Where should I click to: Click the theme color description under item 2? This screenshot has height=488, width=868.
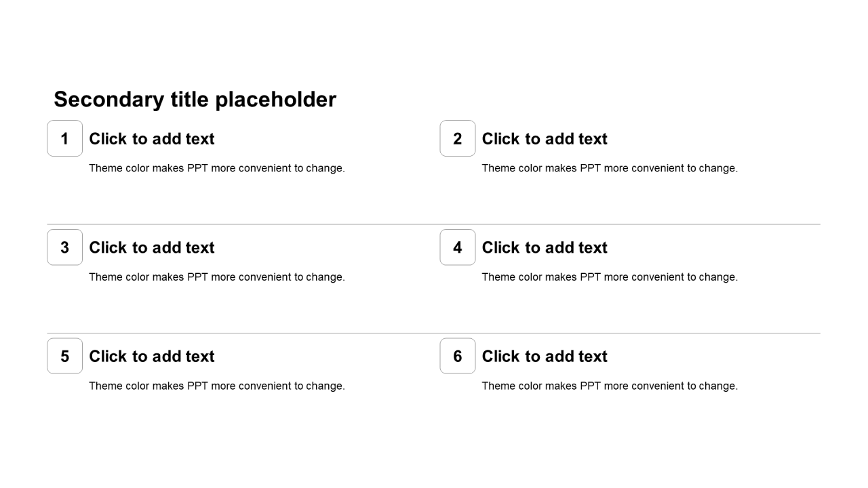click(610, 168)
